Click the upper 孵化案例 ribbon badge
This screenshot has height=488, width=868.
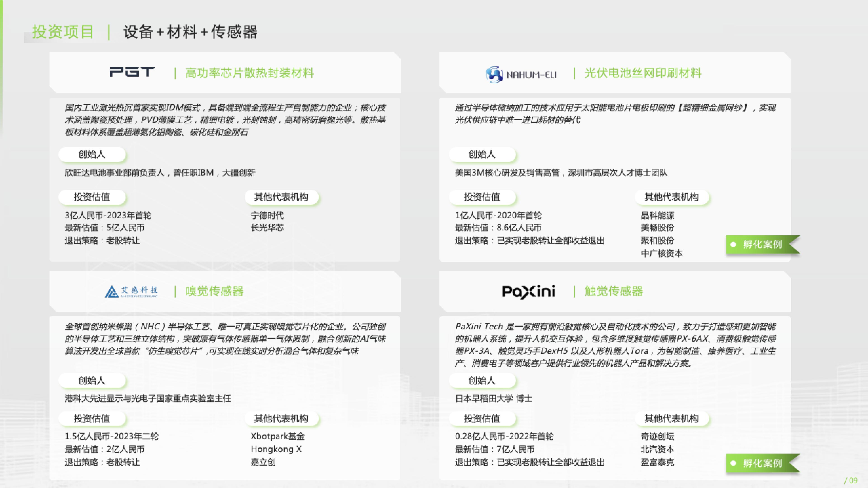tap(762, 244)
